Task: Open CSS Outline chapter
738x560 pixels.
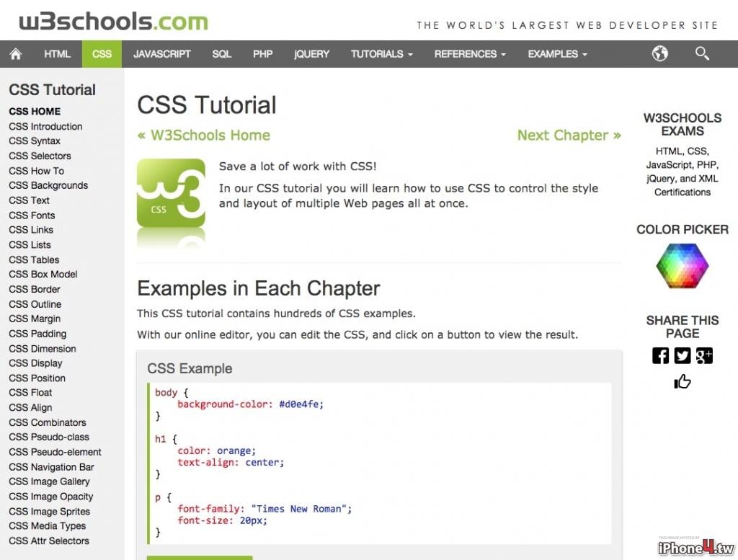Action: [x=35, y=304]
